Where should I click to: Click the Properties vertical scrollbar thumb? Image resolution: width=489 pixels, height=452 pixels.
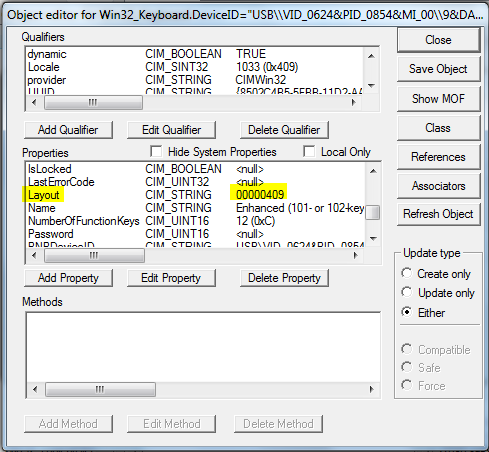[x=373, y=213]
